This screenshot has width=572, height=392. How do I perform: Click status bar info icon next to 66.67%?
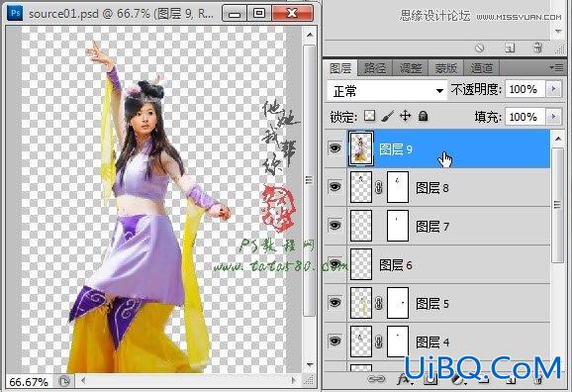(64, 382)
